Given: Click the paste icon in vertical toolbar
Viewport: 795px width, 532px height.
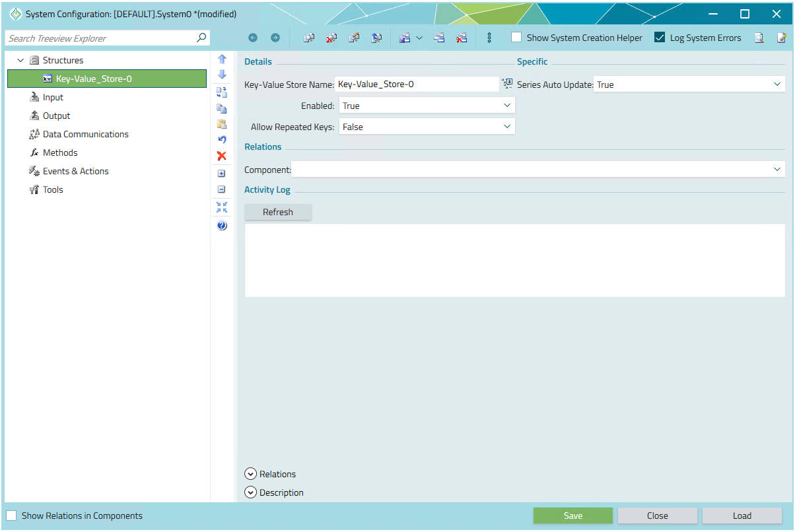Looking at the screenshot, I should pos(222,124).
